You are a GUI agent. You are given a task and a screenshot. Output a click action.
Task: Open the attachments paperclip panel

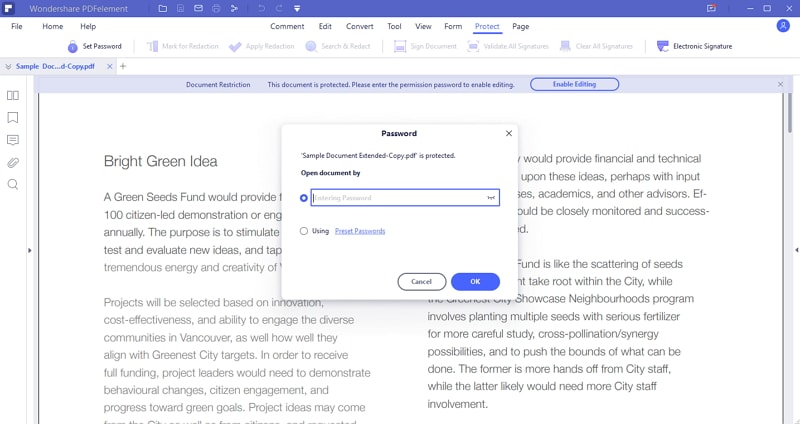(x=13, y=163)
